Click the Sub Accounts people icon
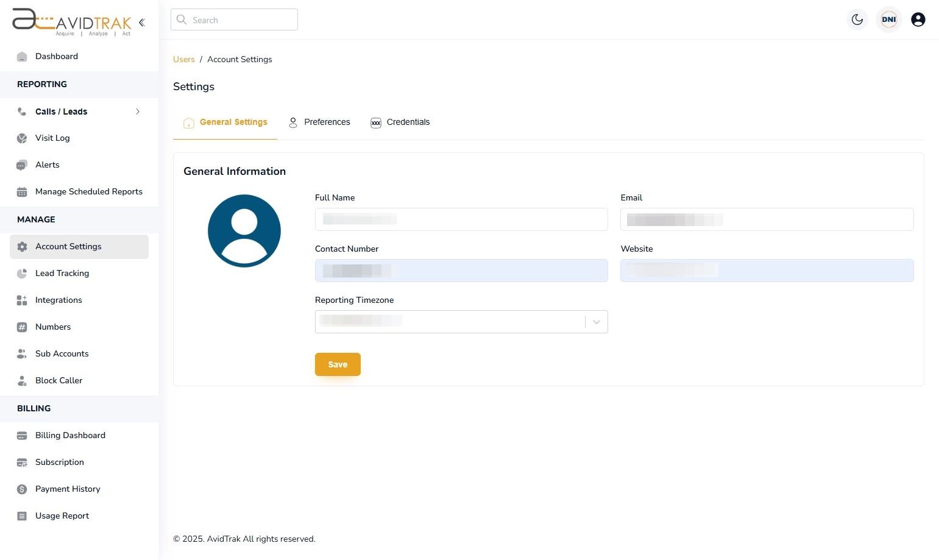This screenshot has width=939, height=560. click(x=22, y=353)
